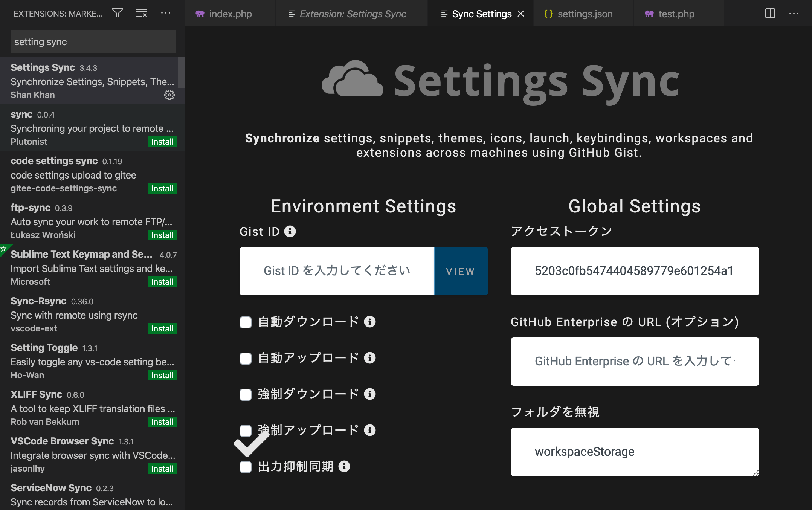Install the ftp-sync extension

tap(162, 235)
